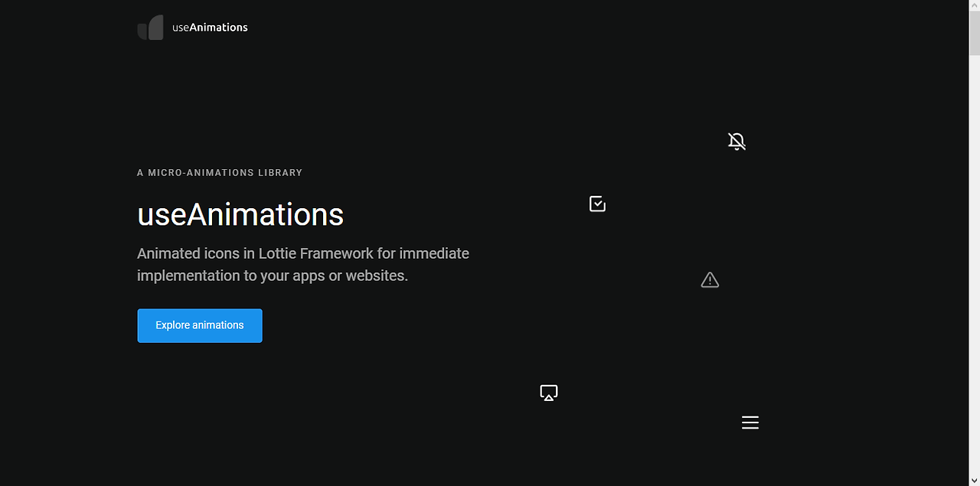Image resolution: width=980 pixels, height=486 pixels.
Task: Open the hamburger menu icon
Action: 750,422
